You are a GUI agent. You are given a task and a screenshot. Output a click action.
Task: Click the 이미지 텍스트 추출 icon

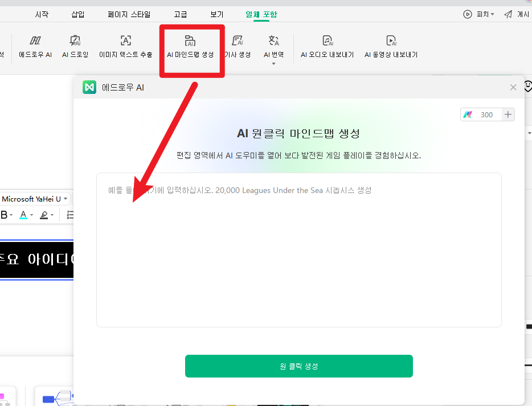point(125,46)
